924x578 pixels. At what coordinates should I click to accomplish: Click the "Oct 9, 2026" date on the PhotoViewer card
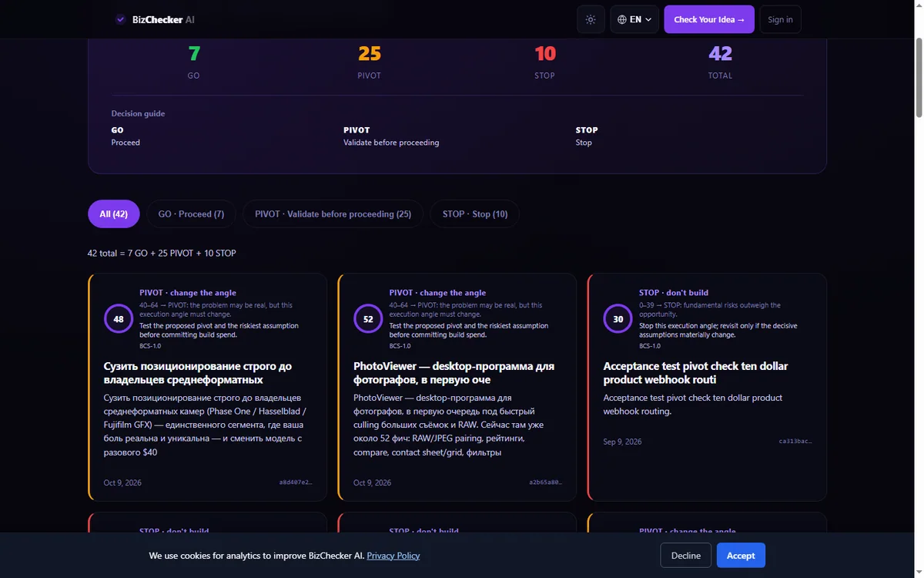click(x=372, y=482)
